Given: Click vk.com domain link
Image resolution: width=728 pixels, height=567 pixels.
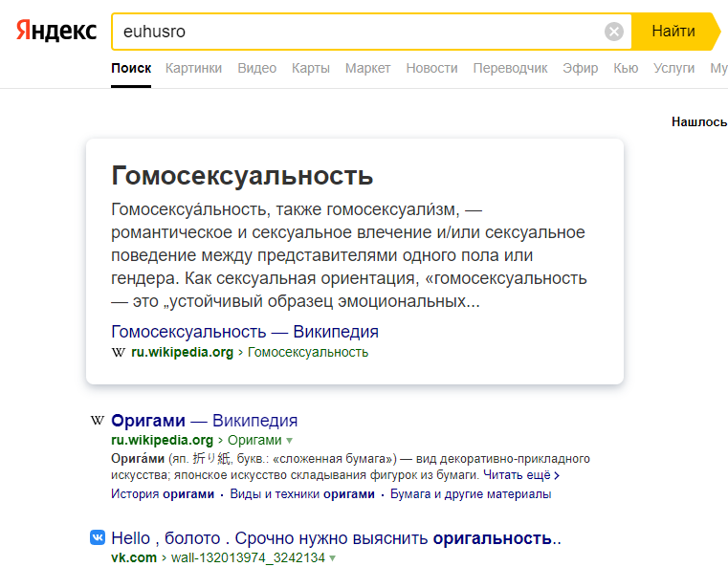Looking at the screenshot, I should coord(134,557).
